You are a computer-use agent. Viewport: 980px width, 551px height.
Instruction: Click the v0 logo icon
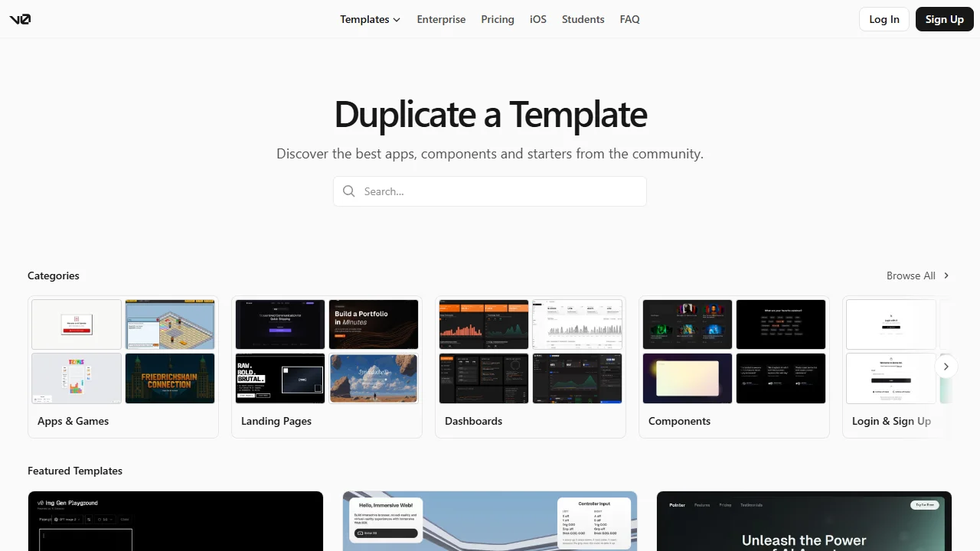point(20,19)
